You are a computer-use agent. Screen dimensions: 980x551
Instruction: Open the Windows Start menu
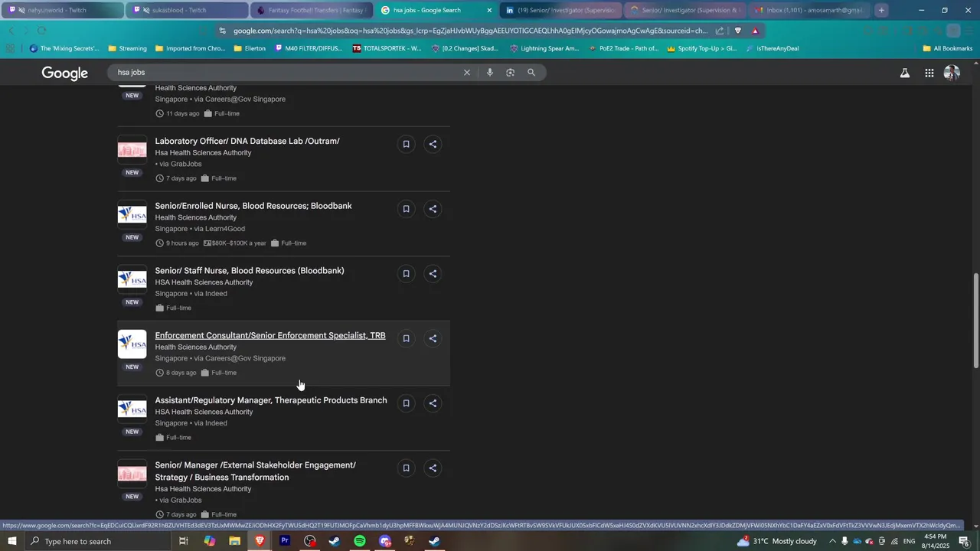click(11, 541)
